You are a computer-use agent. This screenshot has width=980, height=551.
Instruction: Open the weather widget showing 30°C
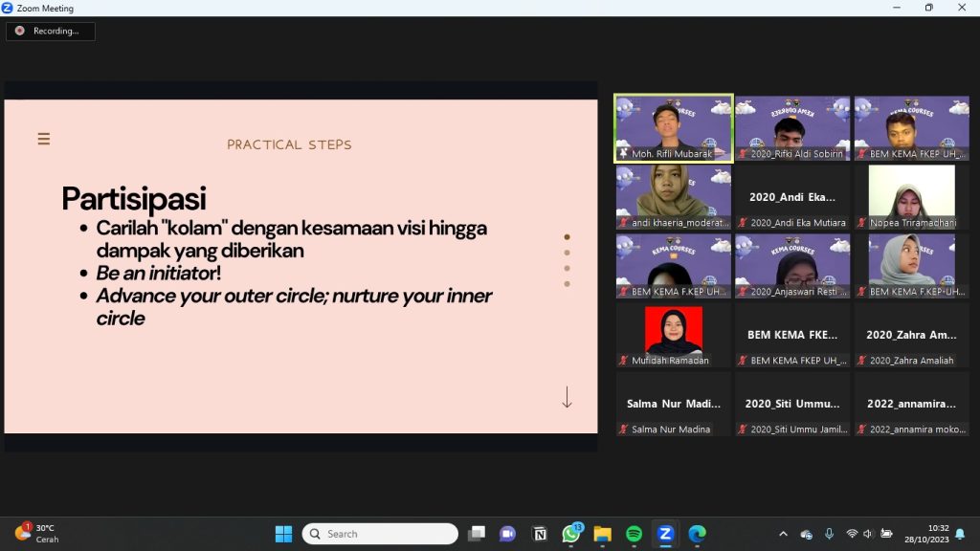coord(38,534)
